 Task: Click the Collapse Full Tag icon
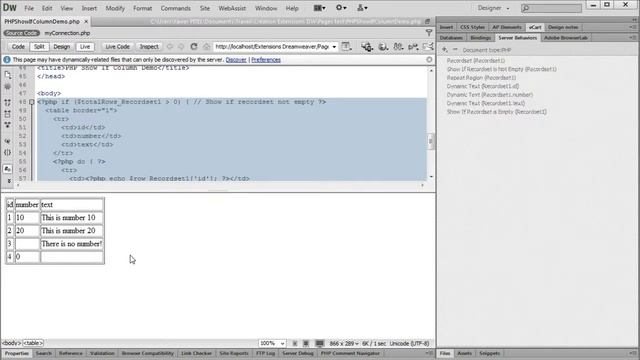click(7, 102)
